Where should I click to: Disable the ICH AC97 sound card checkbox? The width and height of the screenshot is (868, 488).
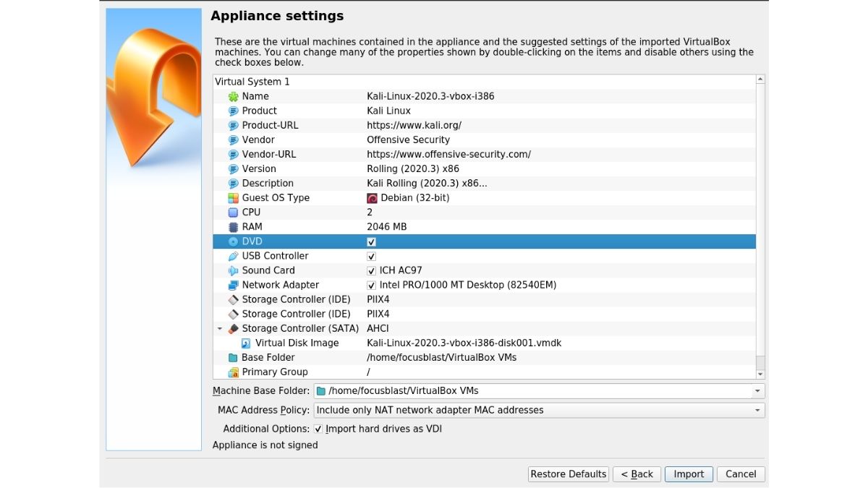[x=370, y=270]
